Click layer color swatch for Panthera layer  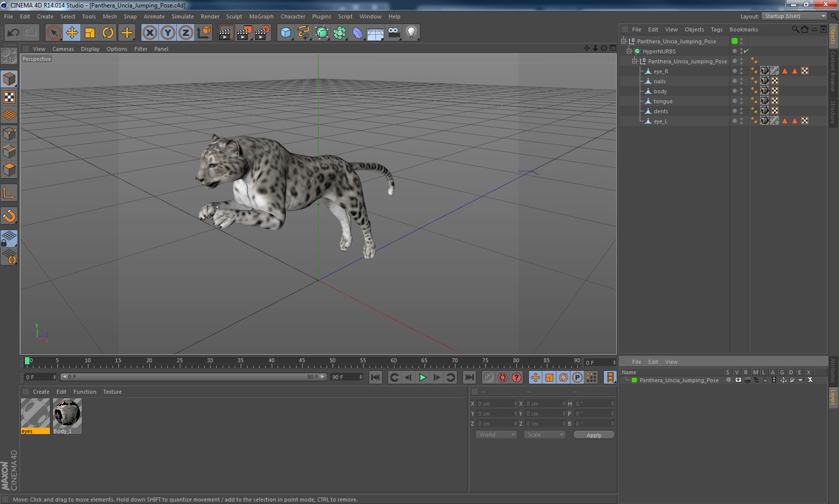pos(634,380)
